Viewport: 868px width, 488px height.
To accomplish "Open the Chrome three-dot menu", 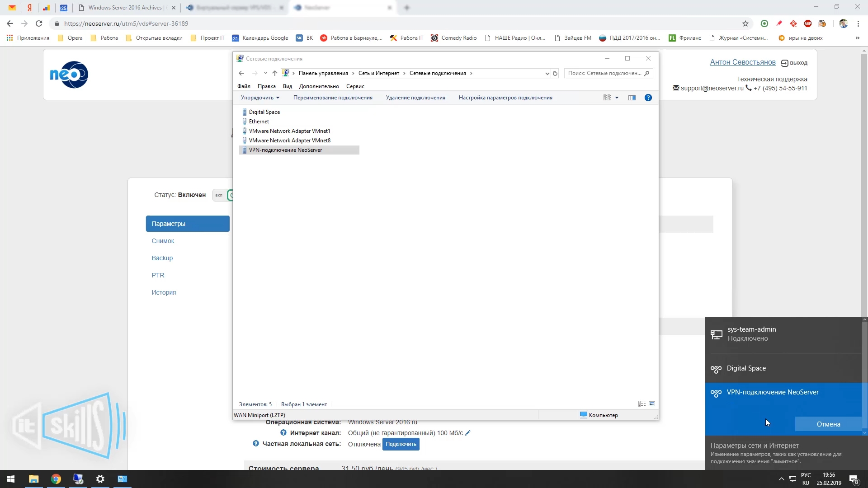I will pyautogui.click(x=858, y=23).
